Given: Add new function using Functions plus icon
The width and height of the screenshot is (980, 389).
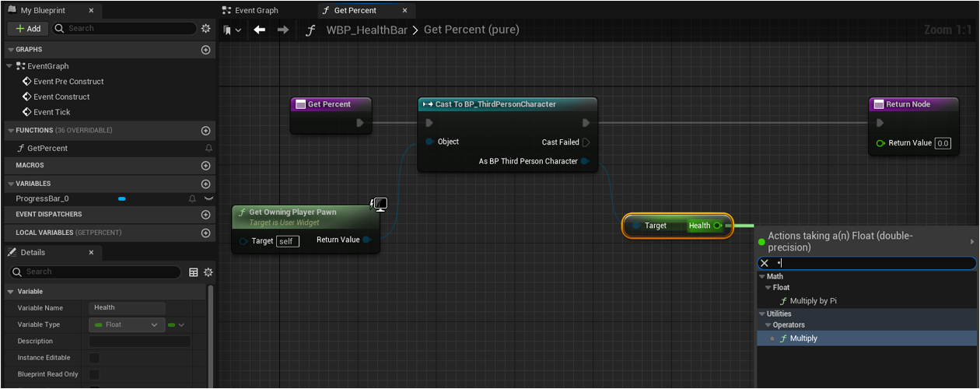Looking at the screenshot, I should tap(206, 131).
